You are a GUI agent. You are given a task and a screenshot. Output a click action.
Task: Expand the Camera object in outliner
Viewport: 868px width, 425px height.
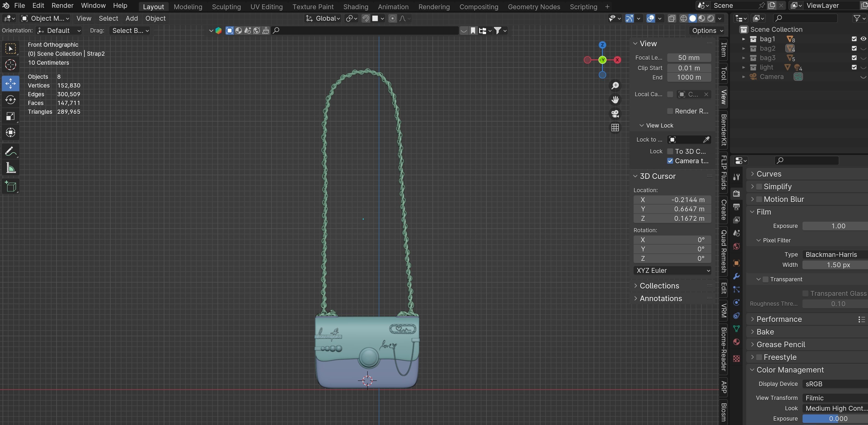[x=743, y=77]
